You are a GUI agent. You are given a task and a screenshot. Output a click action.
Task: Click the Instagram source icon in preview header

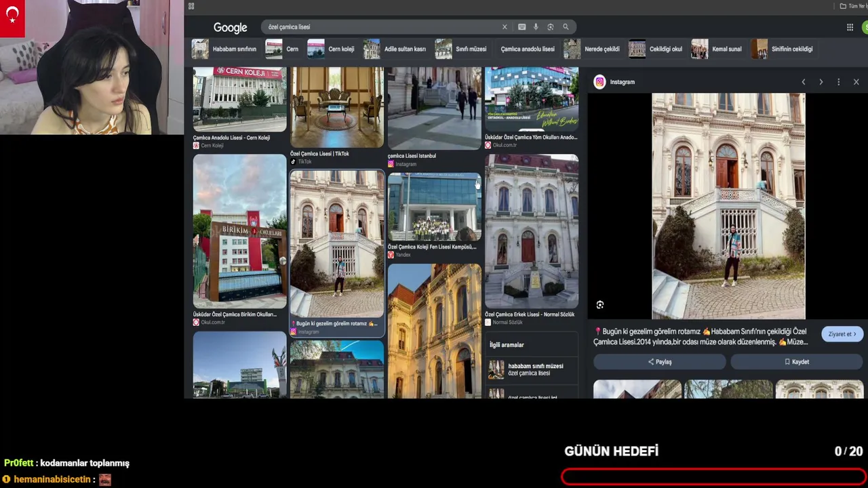tap(599, 82)
